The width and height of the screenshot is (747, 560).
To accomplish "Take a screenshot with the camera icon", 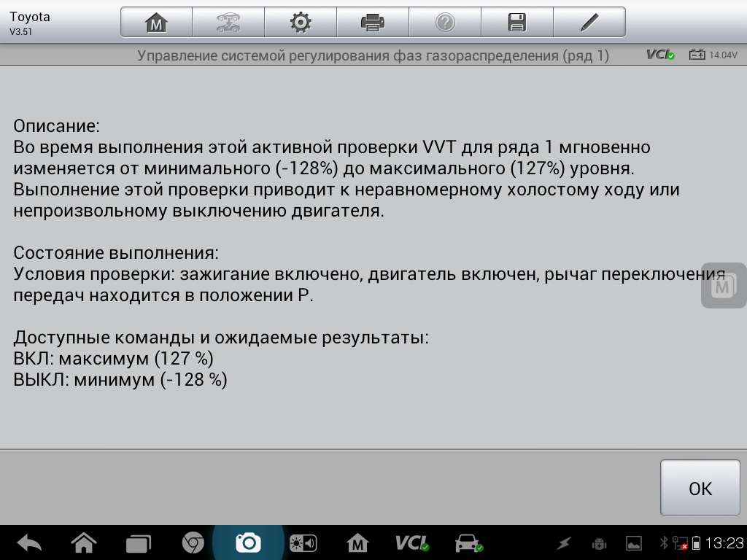I will tap(248, 542).
